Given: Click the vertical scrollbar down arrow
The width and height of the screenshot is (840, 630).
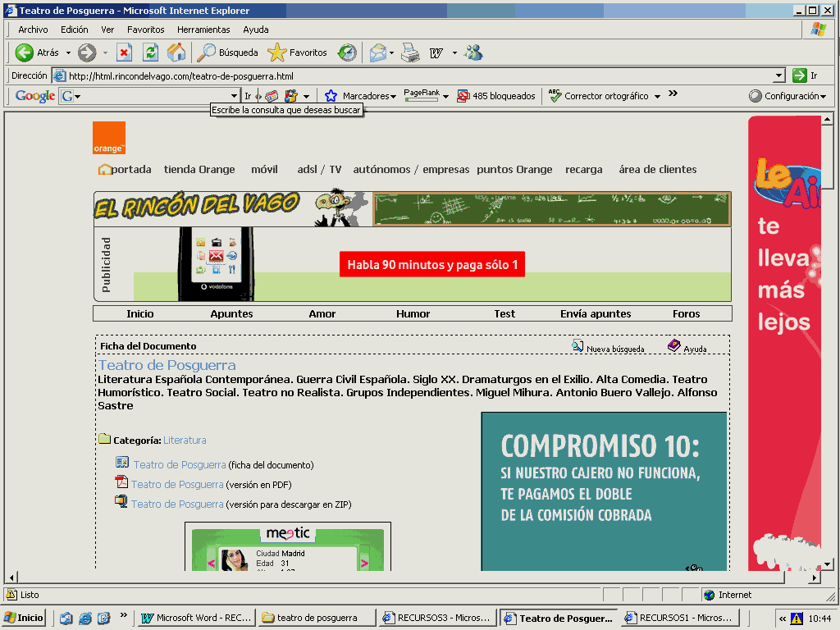Looking at the screenshot, I should pyautogui.click(x=828, y=564).
